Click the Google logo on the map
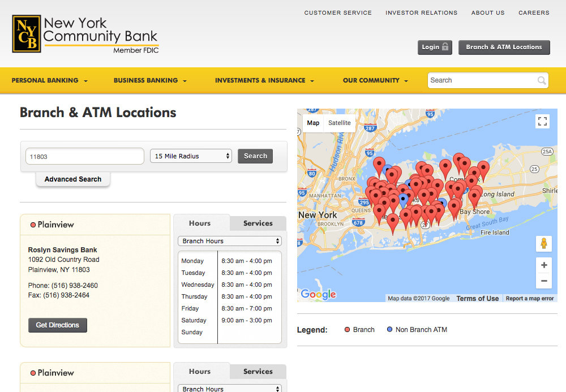The image size is (566, 392). (x=318, y=294)
